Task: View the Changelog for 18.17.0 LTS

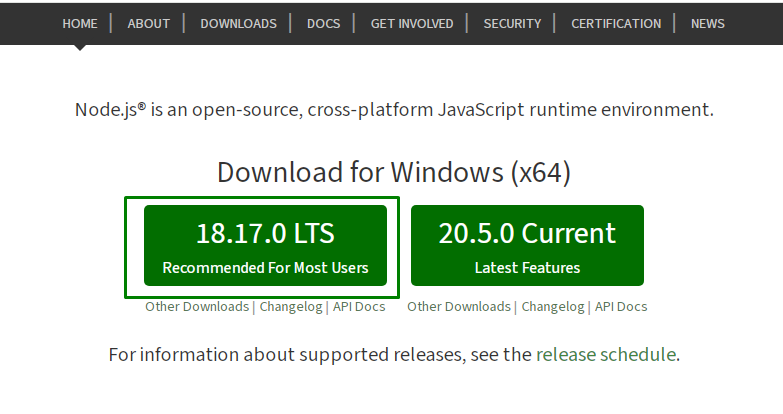Action: point(291,306)
